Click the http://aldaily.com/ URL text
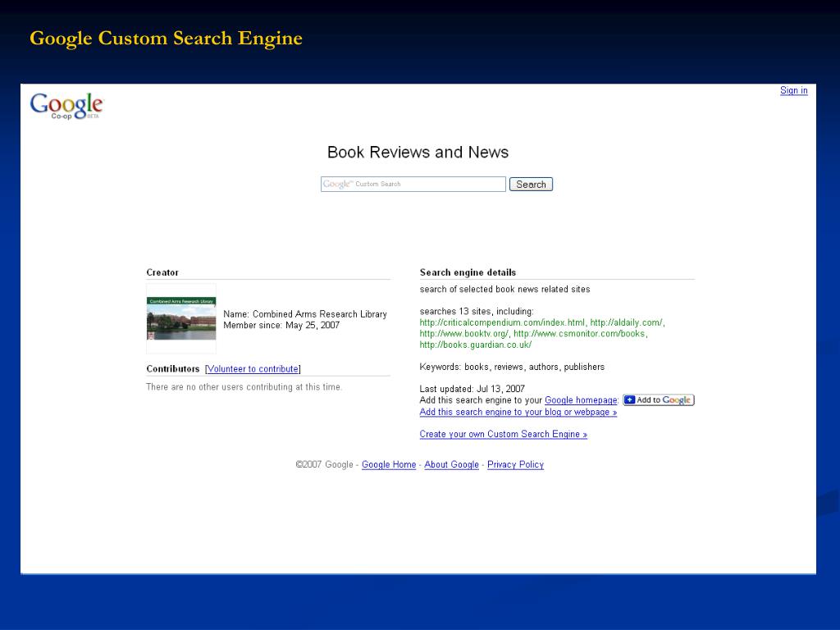The width and height of the screenshot is (840, 630). coord(626,322)
